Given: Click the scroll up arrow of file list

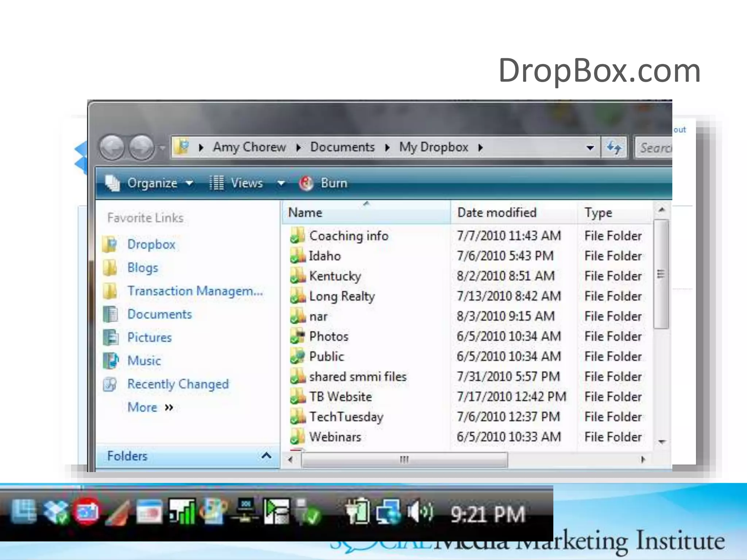Looking at the screenshot, I should click(661, 210).
